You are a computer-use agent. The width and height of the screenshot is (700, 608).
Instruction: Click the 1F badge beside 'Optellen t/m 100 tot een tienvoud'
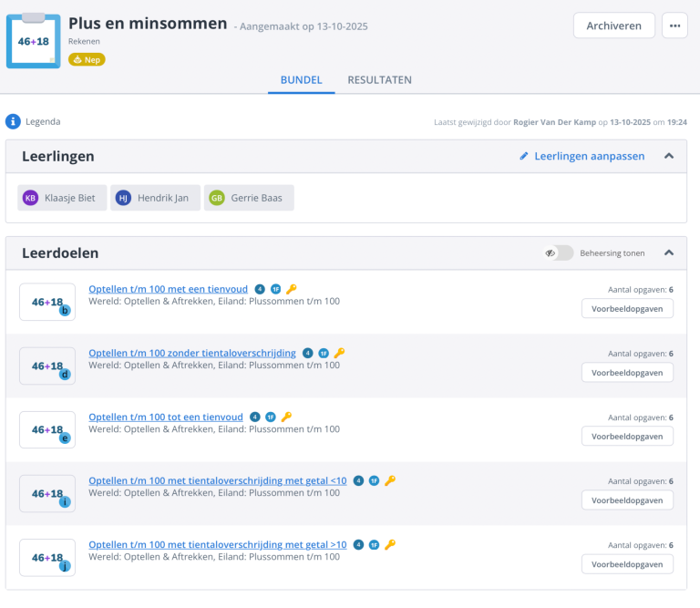click(x=271, y=417)
